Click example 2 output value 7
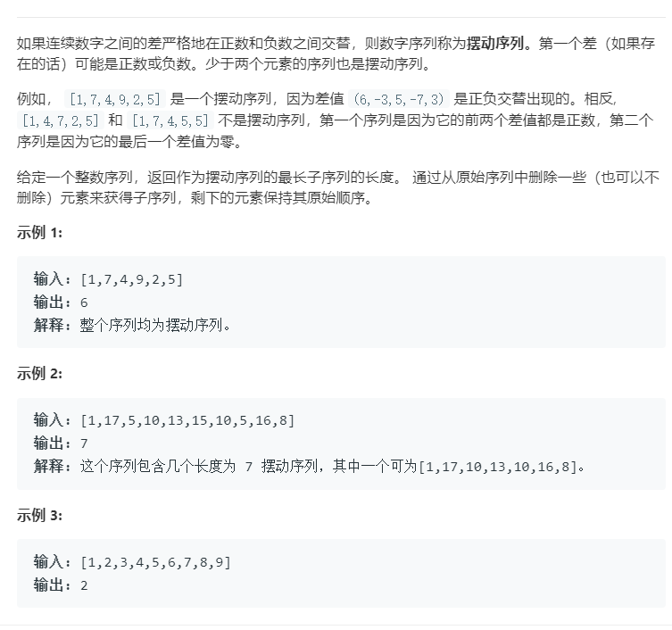 (84, 443)
